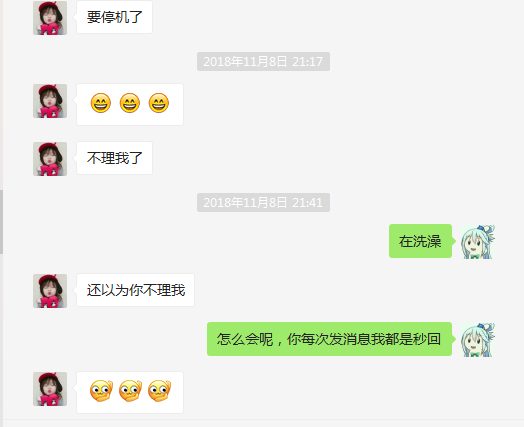Click the 21:41 timestamp label
The width and height of the screenshot is (524, 427).
click(263, 202)
